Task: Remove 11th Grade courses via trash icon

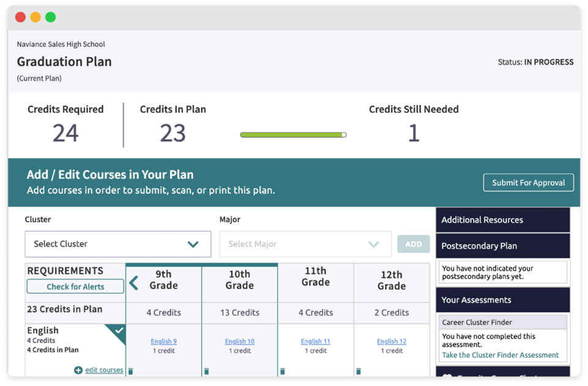Action: point(282,371)
